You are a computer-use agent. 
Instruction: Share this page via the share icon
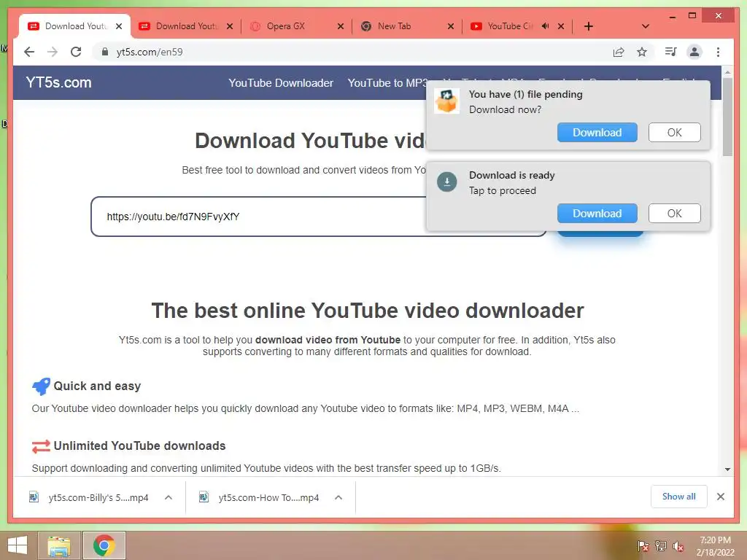pyautogui.click(x=619, y=52)
